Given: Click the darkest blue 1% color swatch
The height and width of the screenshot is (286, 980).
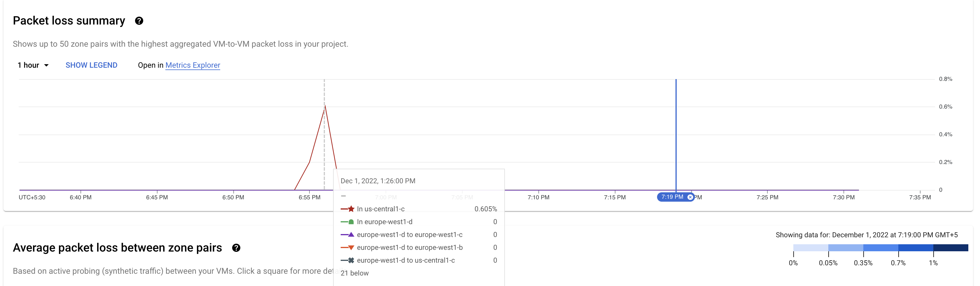Looking at the screenshot, I should (950, 248).
